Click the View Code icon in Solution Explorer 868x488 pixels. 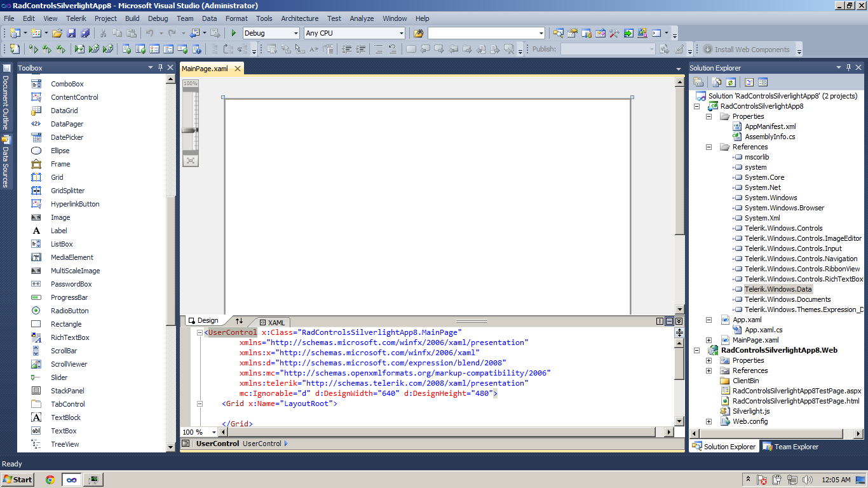(749, 82)
